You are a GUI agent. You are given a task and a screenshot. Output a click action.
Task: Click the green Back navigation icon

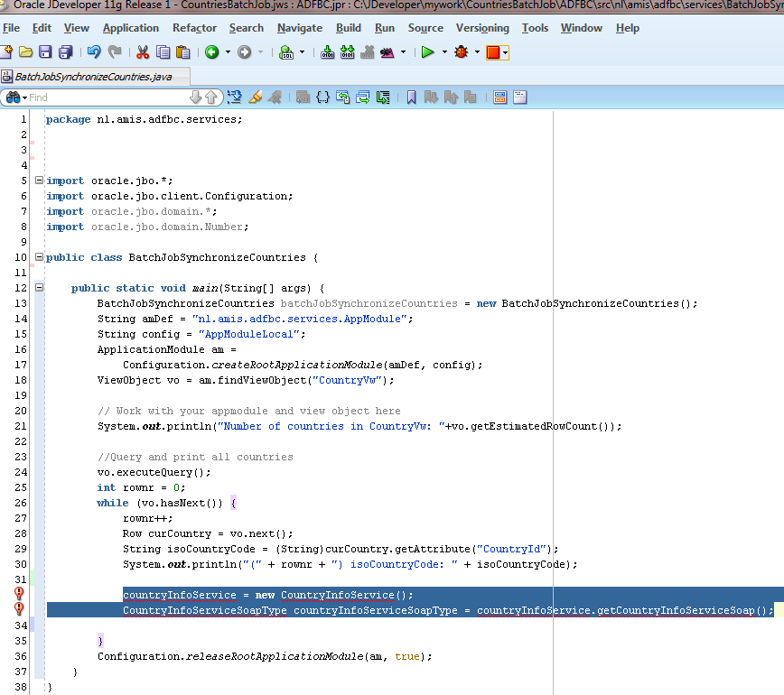(211, 52)
